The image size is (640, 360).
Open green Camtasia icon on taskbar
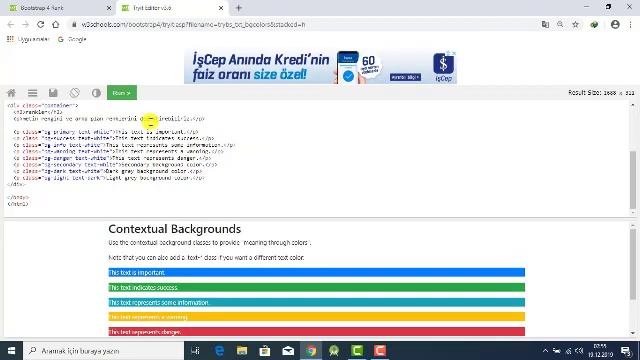click(357, 351)
